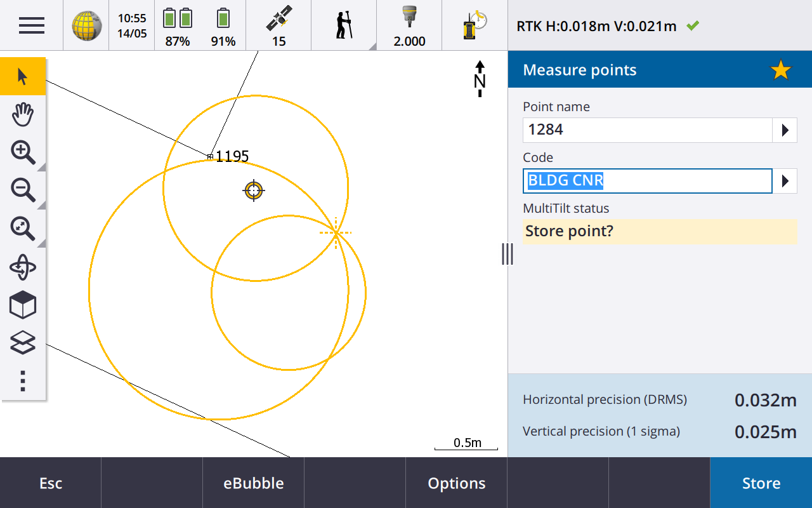Click the Code field containing BLDG CNR
The image size is (812, 508).
647,181
